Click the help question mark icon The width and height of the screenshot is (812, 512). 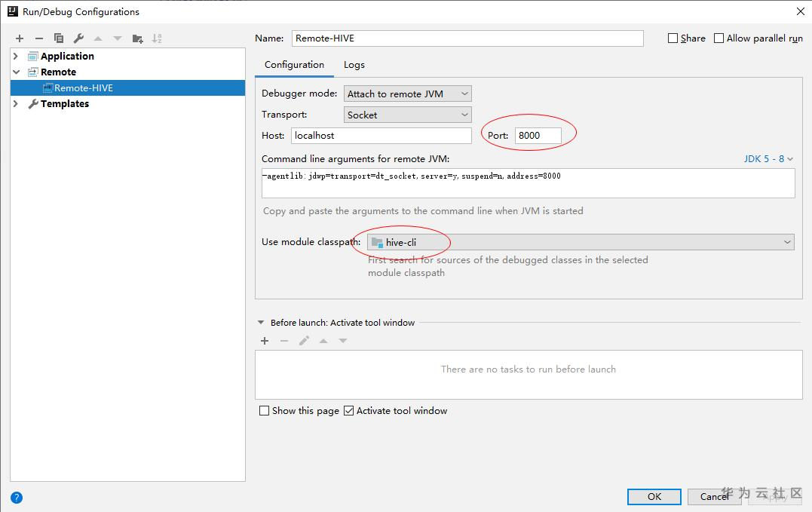(17, 497)
